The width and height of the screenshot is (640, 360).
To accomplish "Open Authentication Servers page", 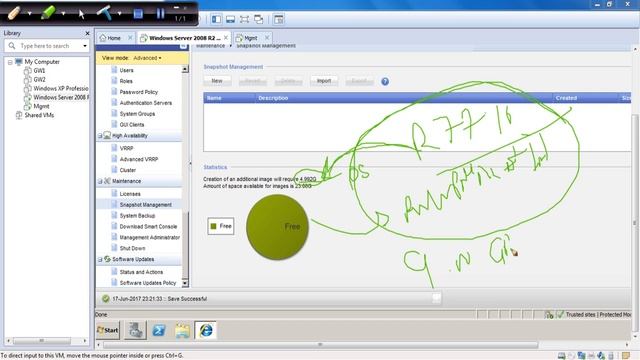I will 146,103.
